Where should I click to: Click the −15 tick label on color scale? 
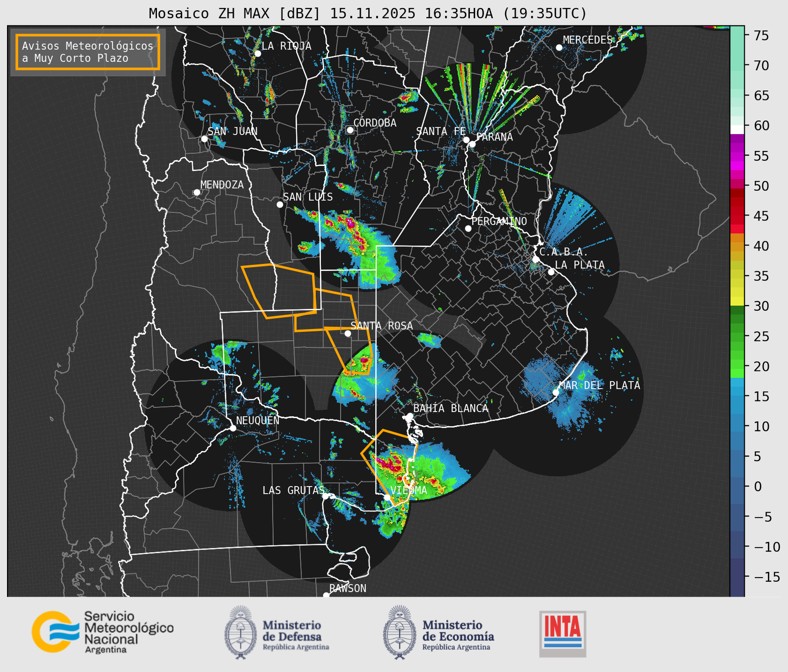pos(767,577)
